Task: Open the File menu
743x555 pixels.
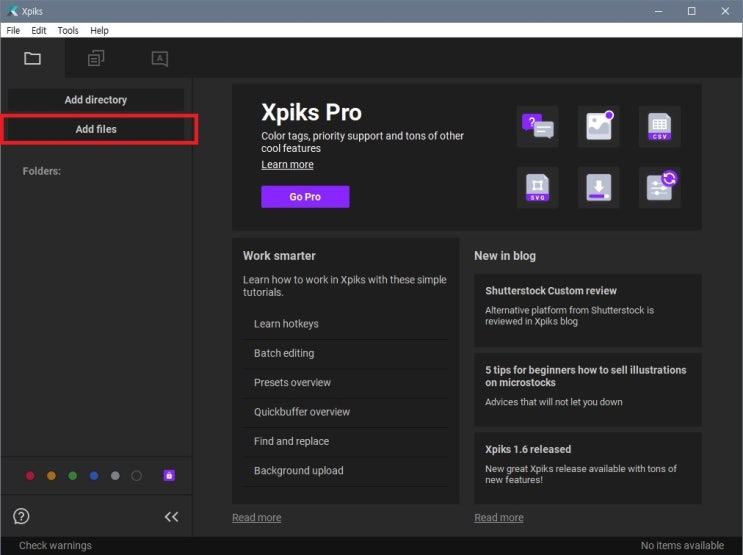Action: [x=13, y=30]
